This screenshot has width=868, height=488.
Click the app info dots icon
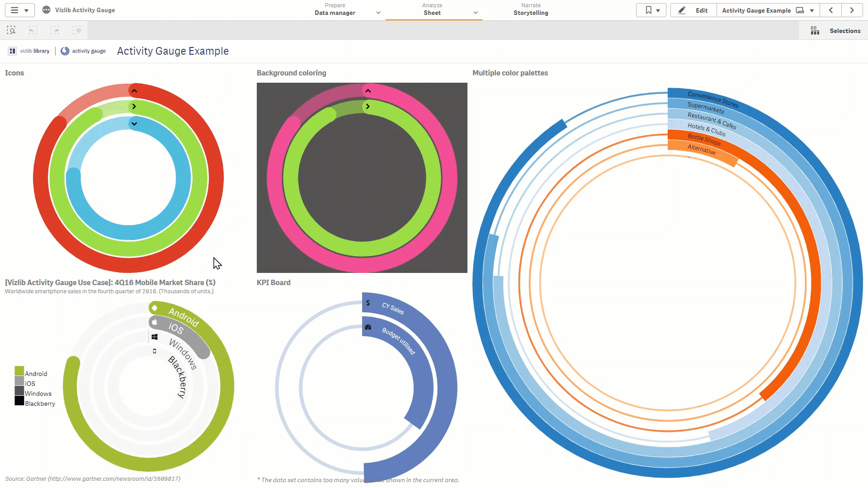[46, 10]
